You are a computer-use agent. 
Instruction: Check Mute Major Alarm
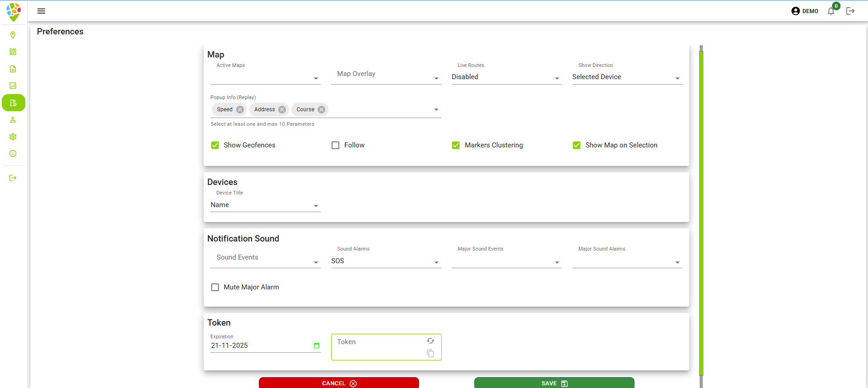pyautogui.click(x=215, y=287)
